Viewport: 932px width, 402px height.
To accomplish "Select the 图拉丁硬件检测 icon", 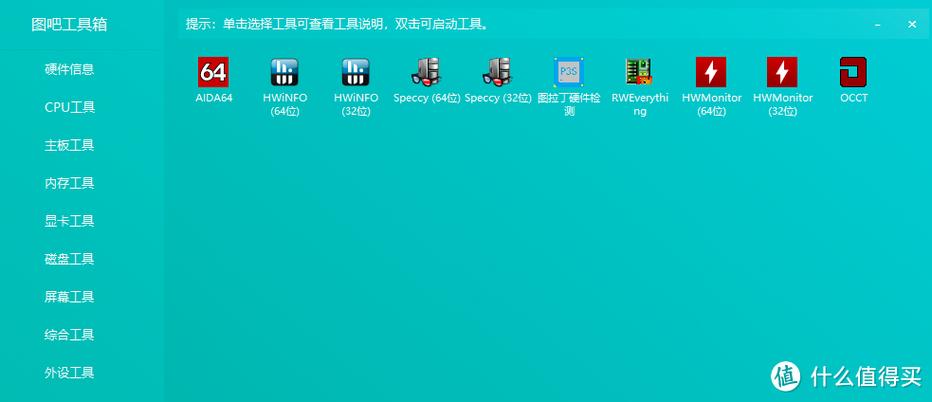I will pos(569,73).
